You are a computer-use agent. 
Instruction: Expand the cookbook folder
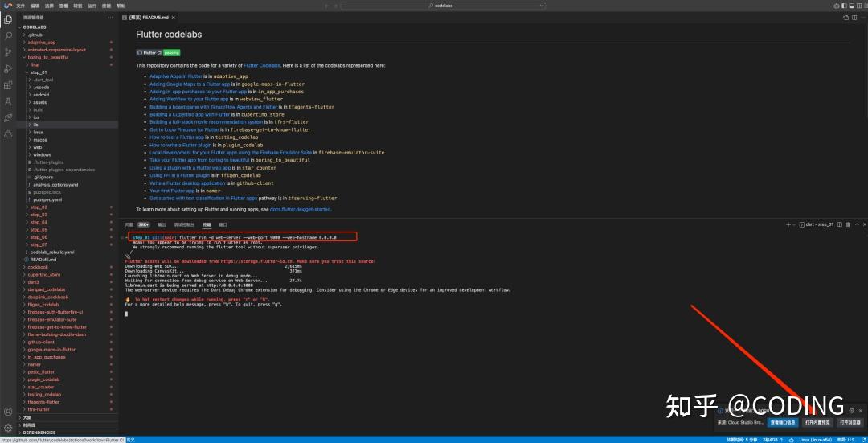coord(68,267)
